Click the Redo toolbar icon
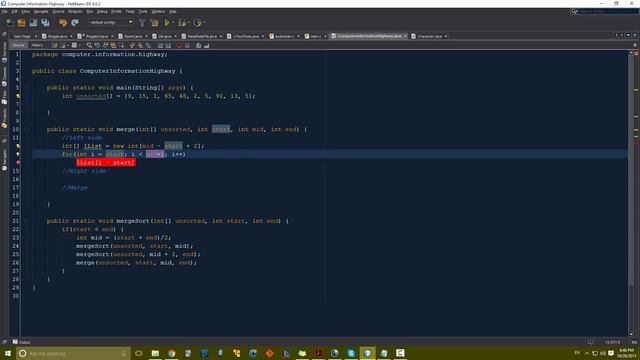 [x=75, y=22]
